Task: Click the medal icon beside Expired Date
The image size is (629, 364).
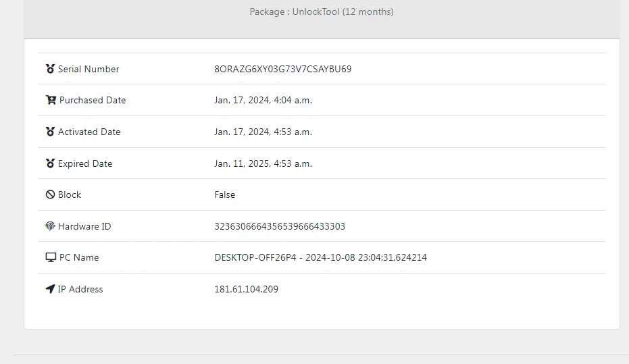Action: (50, 163)
